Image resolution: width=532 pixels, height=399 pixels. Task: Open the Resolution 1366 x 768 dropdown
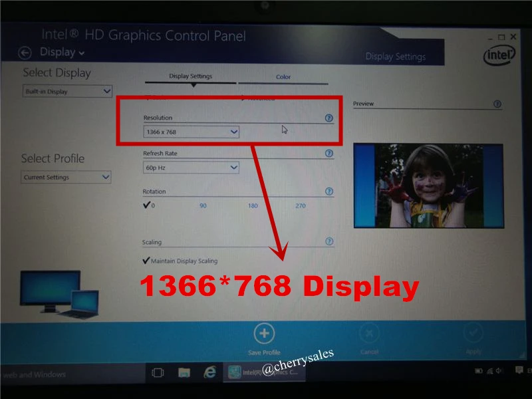tap(191, 132)
